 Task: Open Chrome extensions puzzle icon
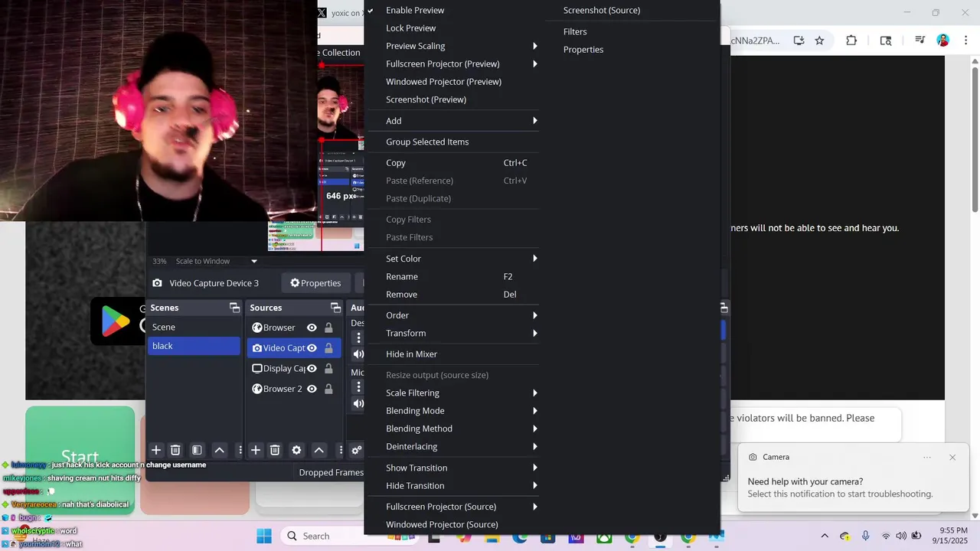[x=851, y=41]
